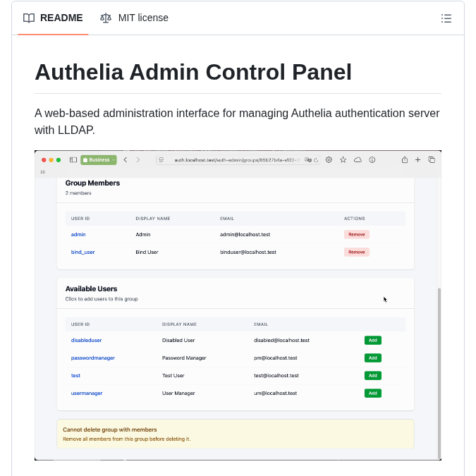Click the 2 members count text

click(x=78, y=193)
